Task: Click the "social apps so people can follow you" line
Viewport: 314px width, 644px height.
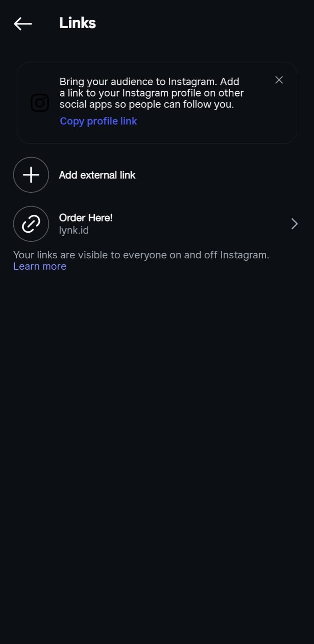Action: (147, 105)
